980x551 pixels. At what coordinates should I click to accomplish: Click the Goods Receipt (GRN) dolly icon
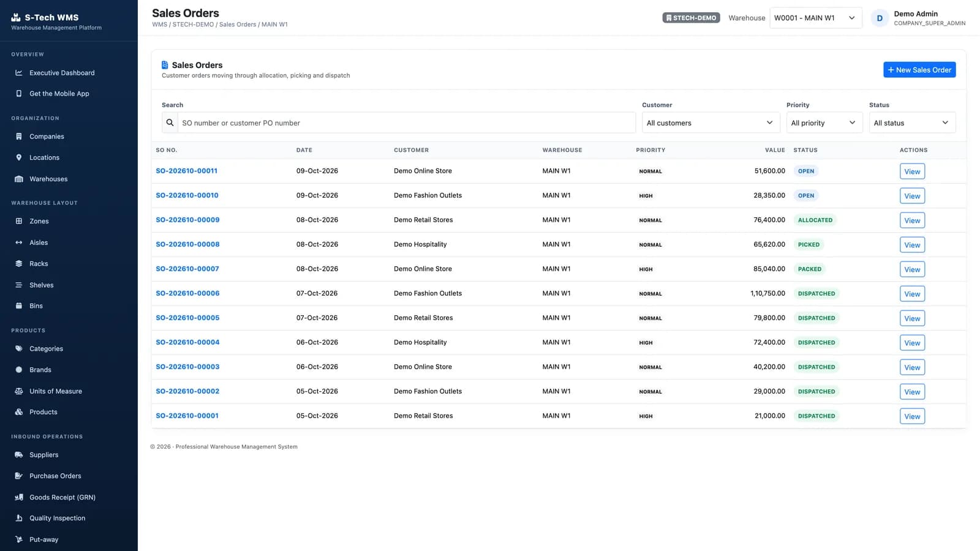pyautogui.click(x=19, y=497)
